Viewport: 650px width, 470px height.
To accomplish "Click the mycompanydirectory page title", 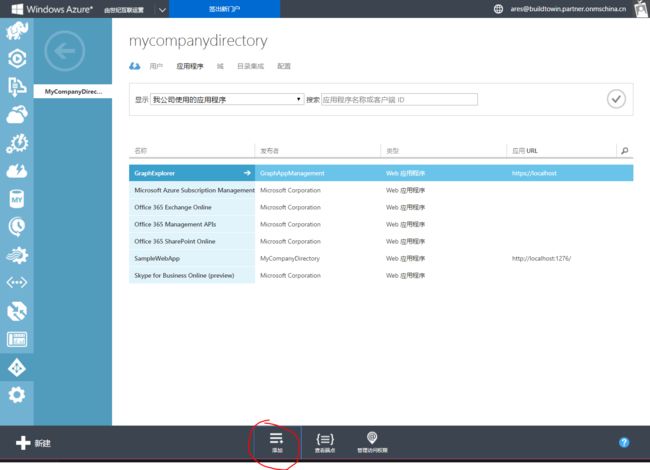I will point(198,41).
